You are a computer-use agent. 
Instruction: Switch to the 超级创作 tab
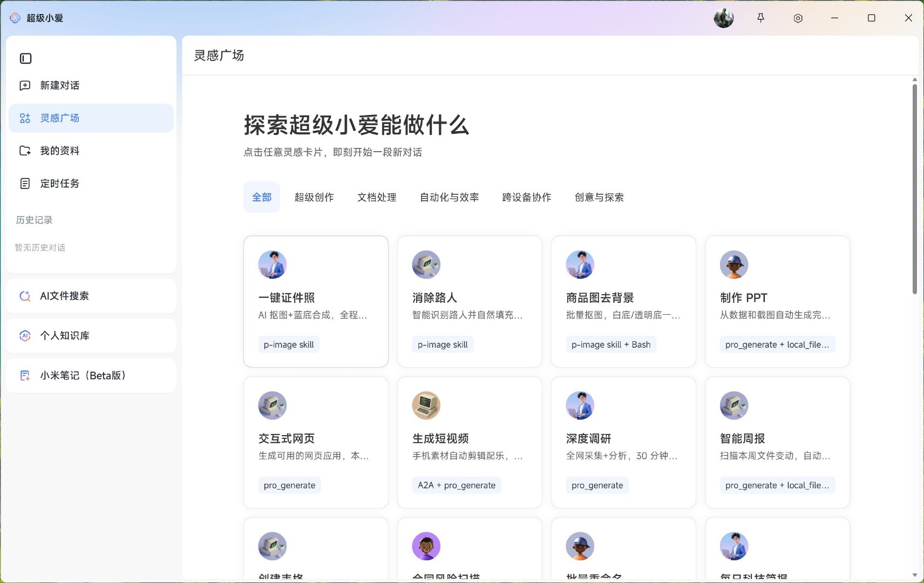(x=314, y=197)
